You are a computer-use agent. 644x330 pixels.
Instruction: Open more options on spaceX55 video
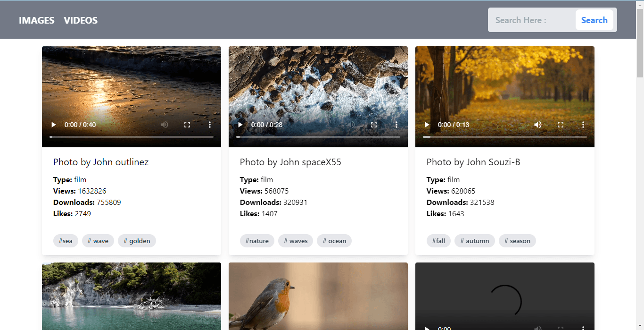pyautogui.click(x=396, y=125)
